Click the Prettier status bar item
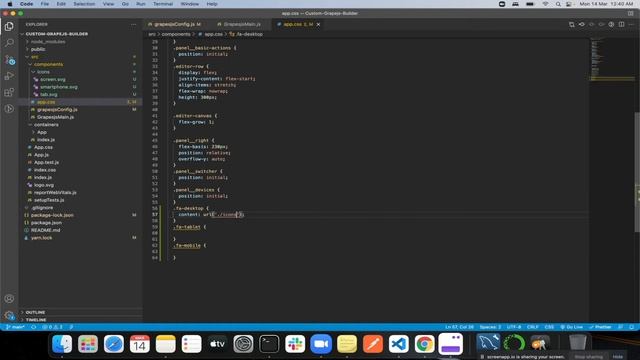Viewport: 640px width, 360px height. point(600,327)
